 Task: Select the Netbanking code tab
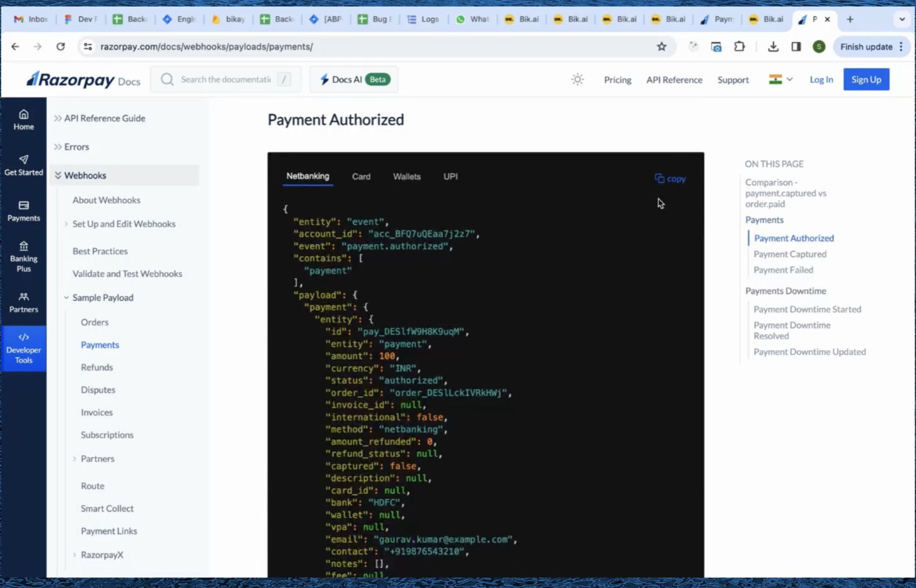307,176
